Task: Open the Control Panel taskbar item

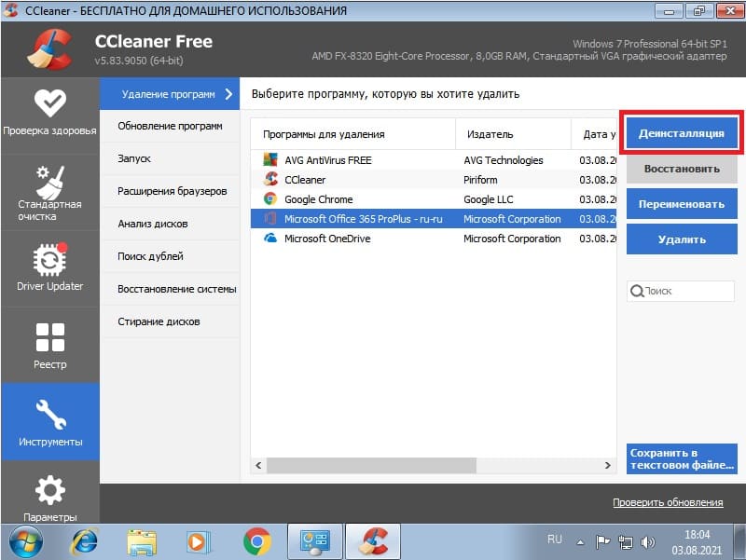Action: 315,542
